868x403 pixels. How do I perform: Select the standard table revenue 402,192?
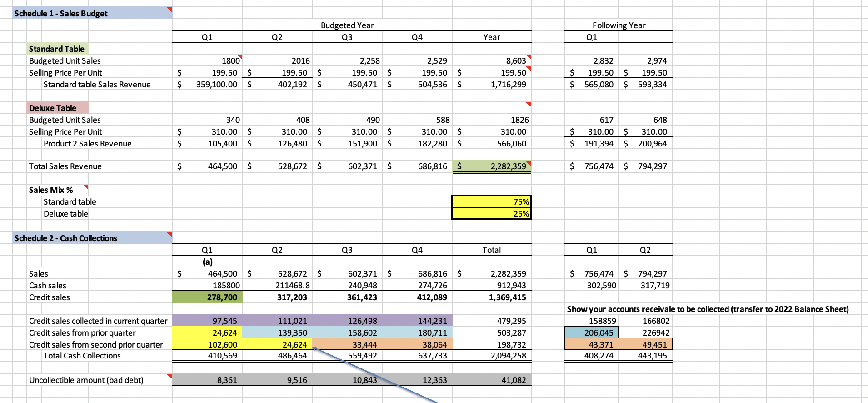(x=277, y=84)
